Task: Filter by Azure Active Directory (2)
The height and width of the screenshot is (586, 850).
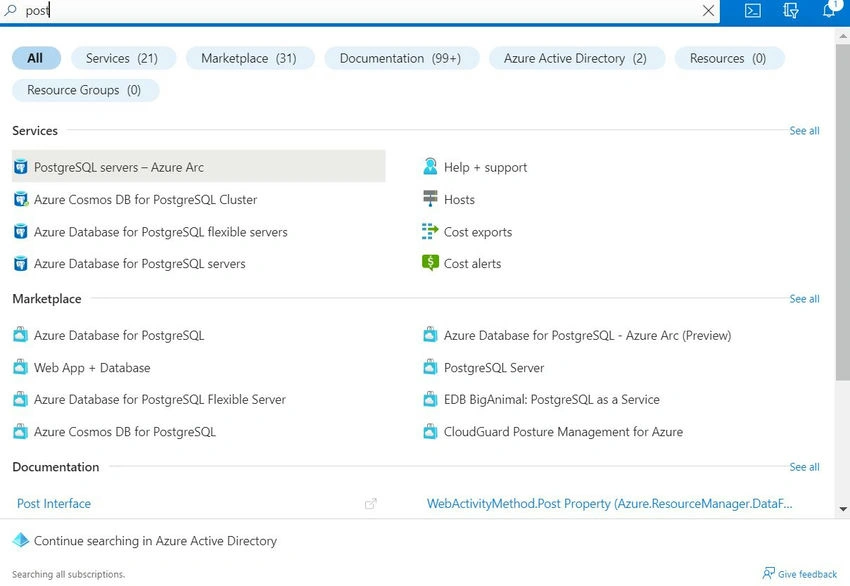Action: coord(576,58)
